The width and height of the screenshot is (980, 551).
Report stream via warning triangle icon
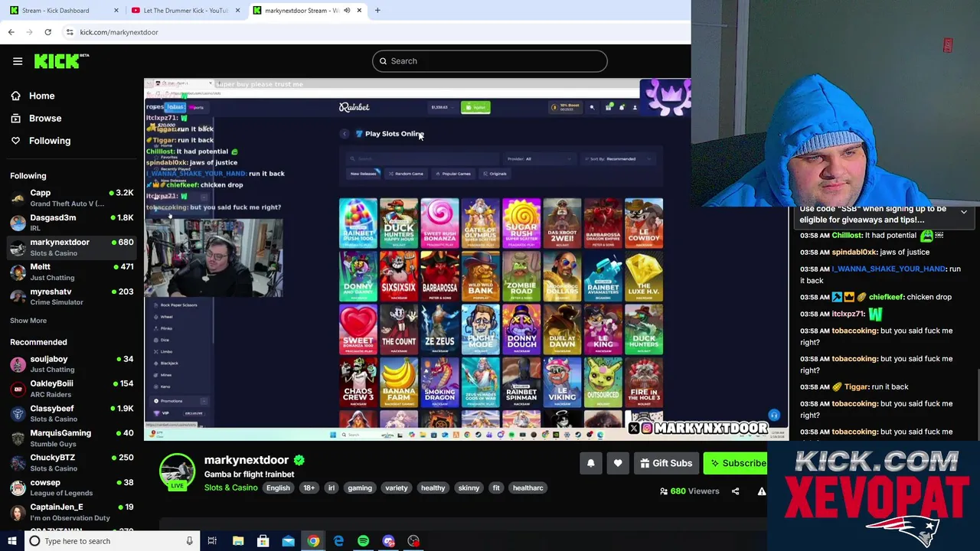point(762,491)
